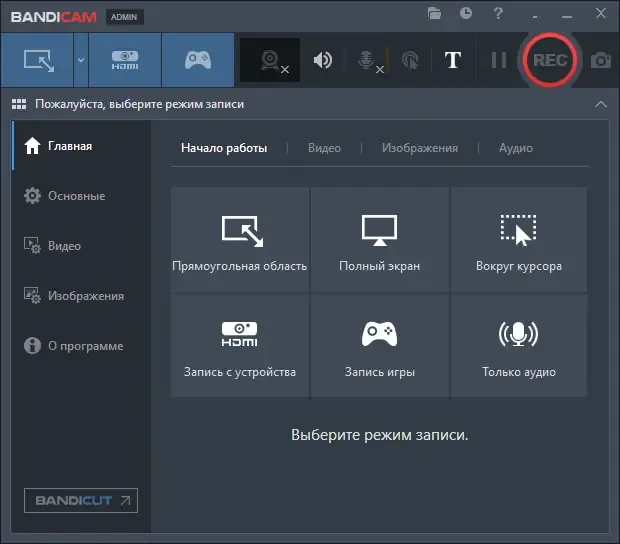Viewport: 620px width, 544px height.
Task: Take a screenshot with camera icon
Action: tap(601, 60)
